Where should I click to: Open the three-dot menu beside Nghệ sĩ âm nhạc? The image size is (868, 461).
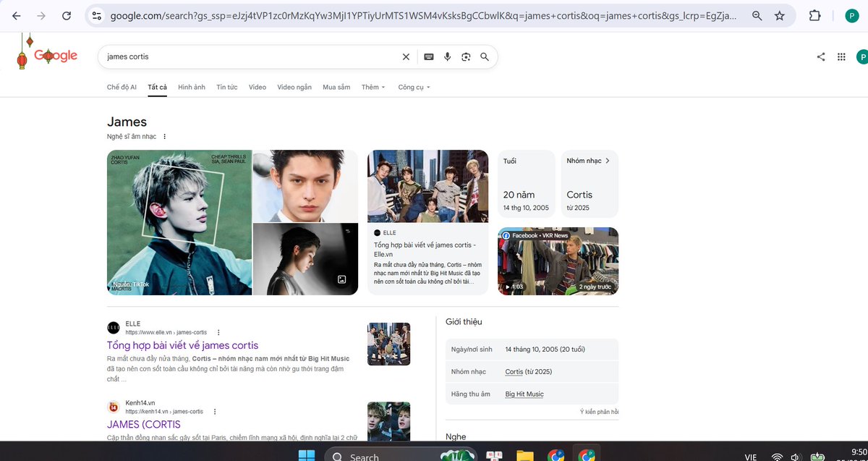(164, 136)
